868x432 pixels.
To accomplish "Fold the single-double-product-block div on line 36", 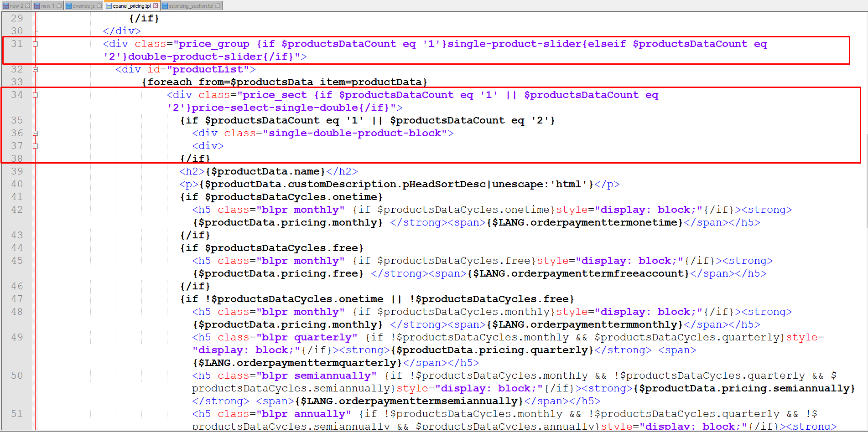I will point(35,134).
